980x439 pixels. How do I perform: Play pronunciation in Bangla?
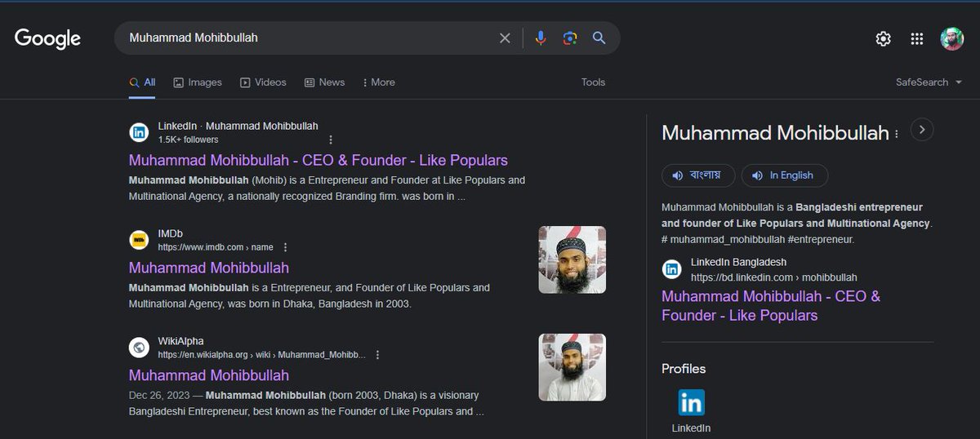click(x=698, y=175)
